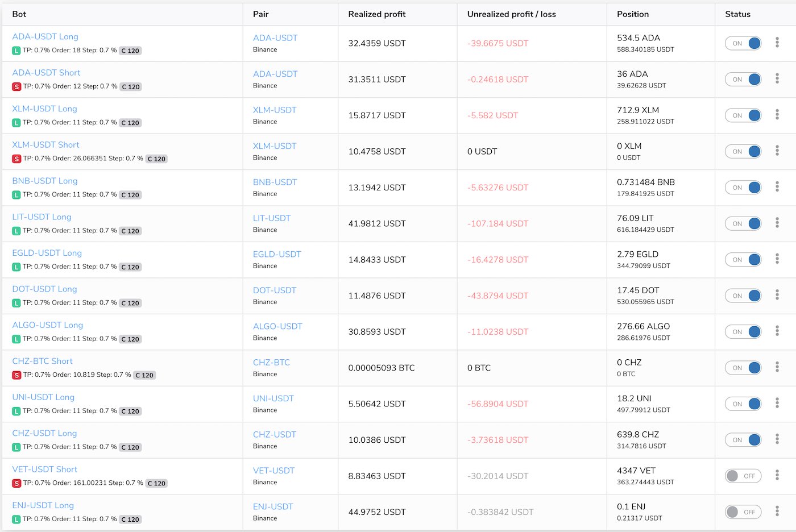Click the red S badge under ADA-USDT Short
Image resolution: width=796 pixels, height=532 pixels.
16,87
